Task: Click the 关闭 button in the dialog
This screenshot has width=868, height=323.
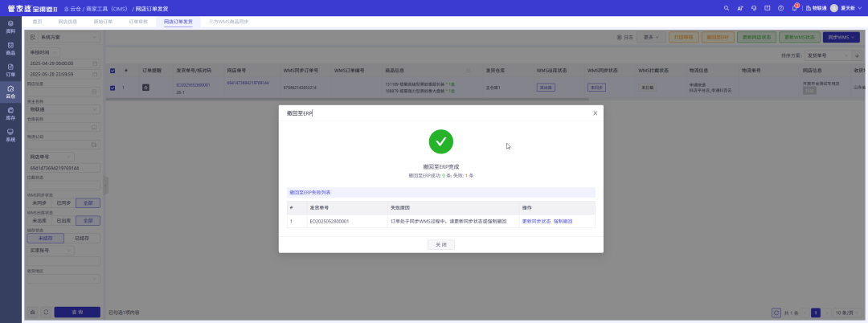Action: tap(440, 244)
